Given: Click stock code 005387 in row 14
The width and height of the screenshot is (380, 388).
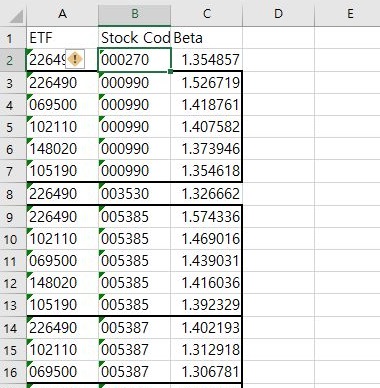Looking at the screenshot, I should click(x=134, y=328).
